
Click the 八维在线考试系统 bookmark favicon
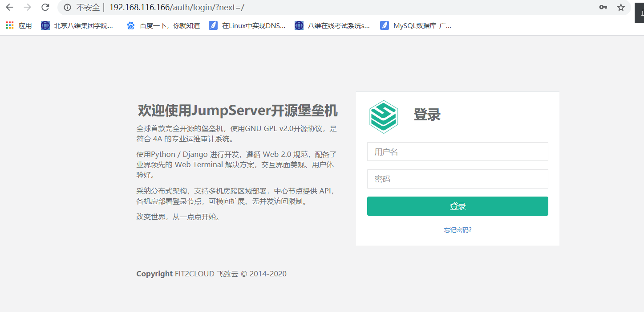299,25
